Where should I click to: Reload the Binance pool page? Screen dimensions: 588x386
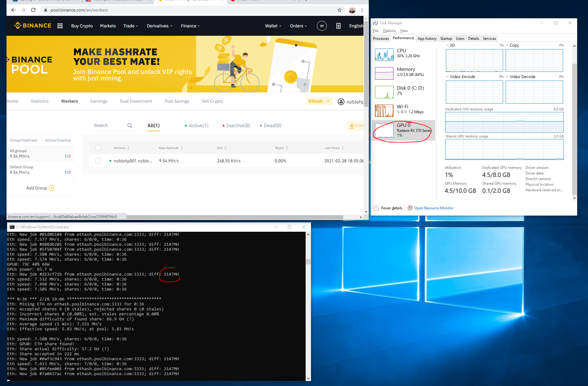point(33,10)
